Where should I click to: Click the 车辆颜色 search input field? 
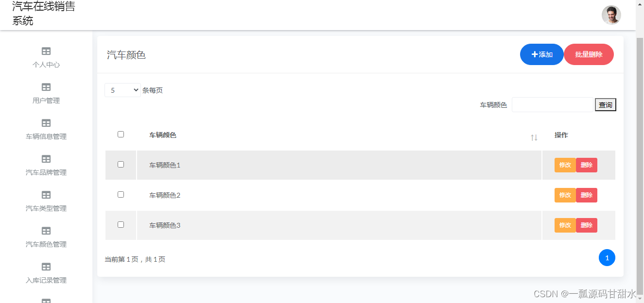coord(552,105)
